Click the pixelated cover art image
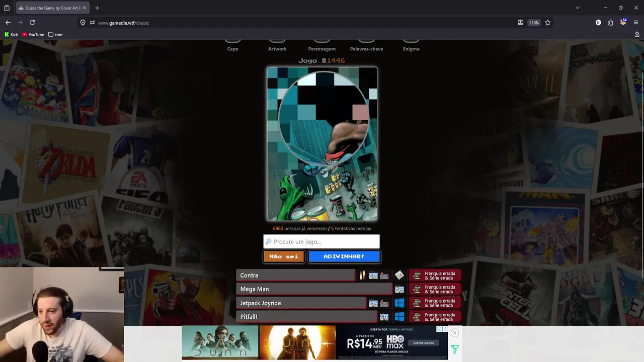The height and width of the screenshot is (362, 644). coord(322,144)
